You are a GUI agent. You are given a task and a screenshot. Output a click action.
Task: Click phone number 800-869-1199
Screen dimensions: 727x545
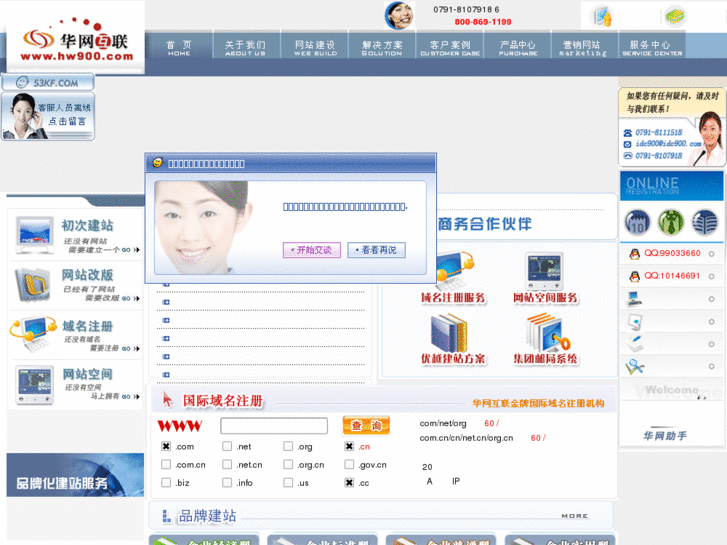coord(483,22)
